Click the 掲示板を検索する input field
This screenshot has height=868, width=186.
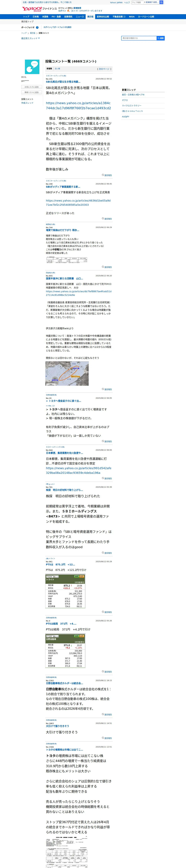(139, 38)
